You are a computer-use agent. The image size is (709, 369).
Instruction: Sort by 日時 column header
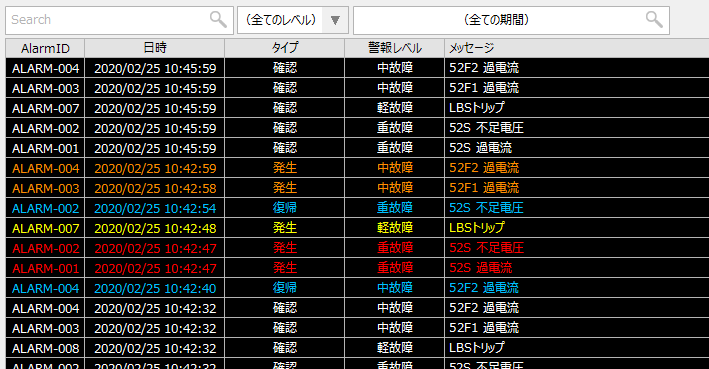point(155,48)
